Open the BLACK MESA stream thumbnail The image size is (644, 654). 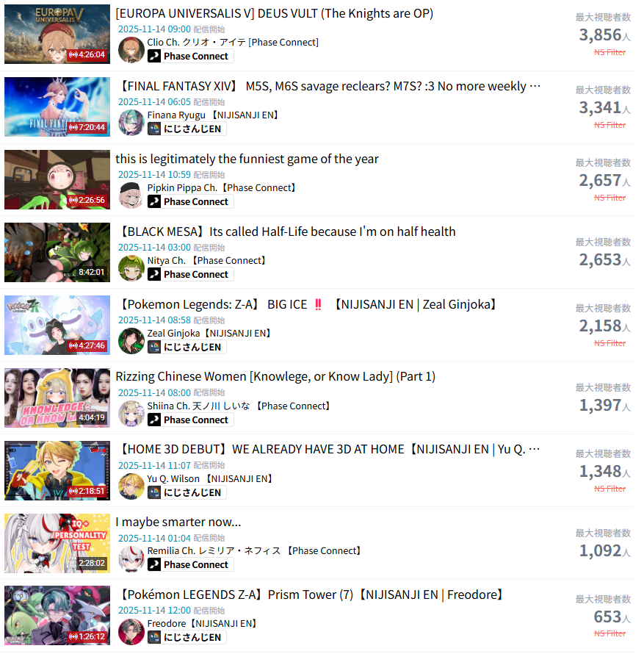click(x=57, y=252)
